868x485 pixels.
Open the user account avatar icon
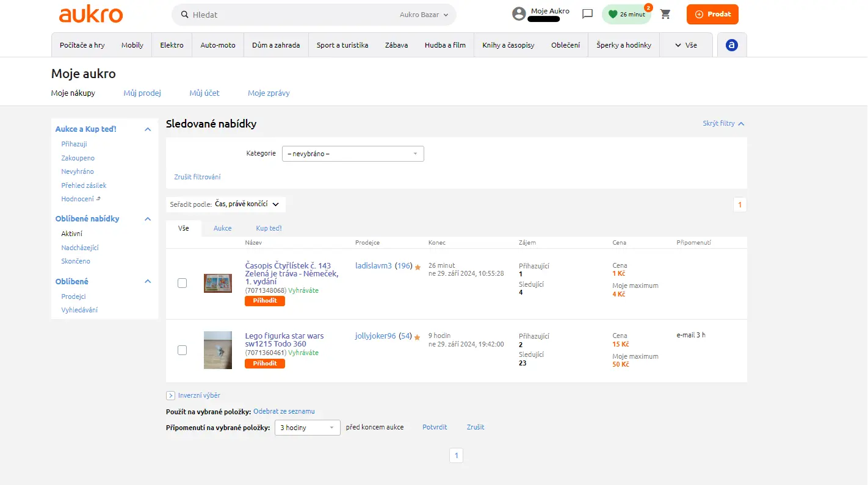pos(519,14)
